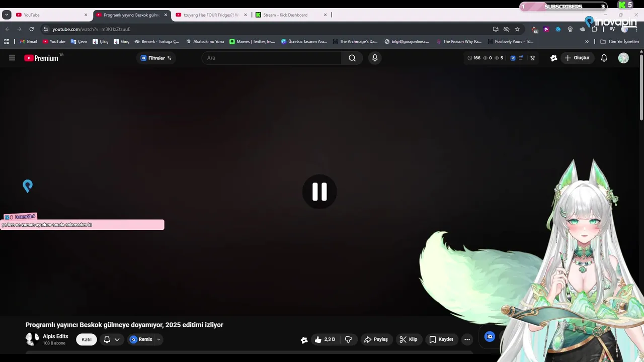Viewport: 644px width, 362px height.
Task: Click the youtube.com address bar URL
Action: [x=91, y=29]
